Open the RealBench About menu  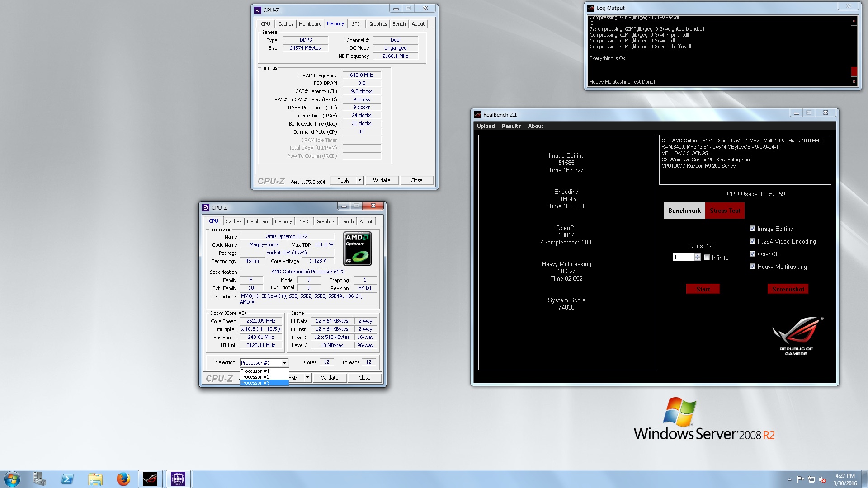pyautogui.click(x=536, y=126)
